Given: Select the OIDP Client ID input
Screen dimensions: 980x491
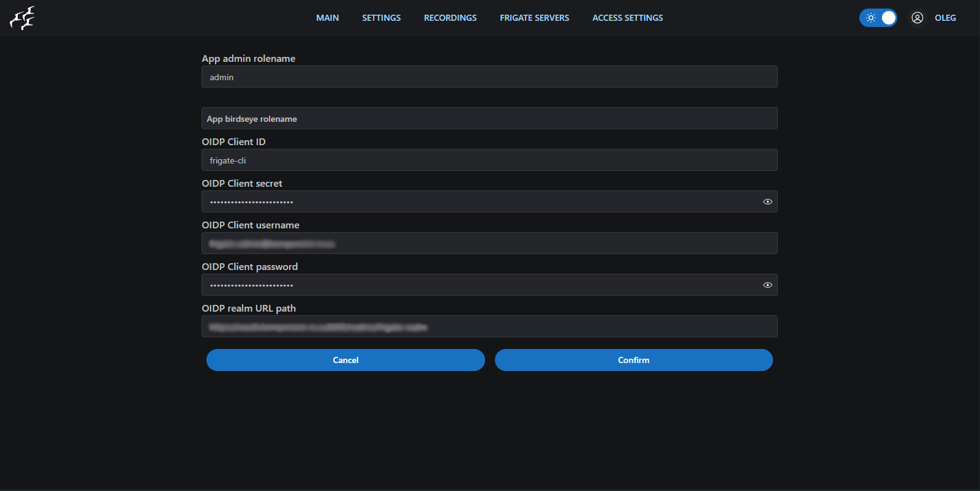Looking at the screenshot, I should [x=489, y=160].
